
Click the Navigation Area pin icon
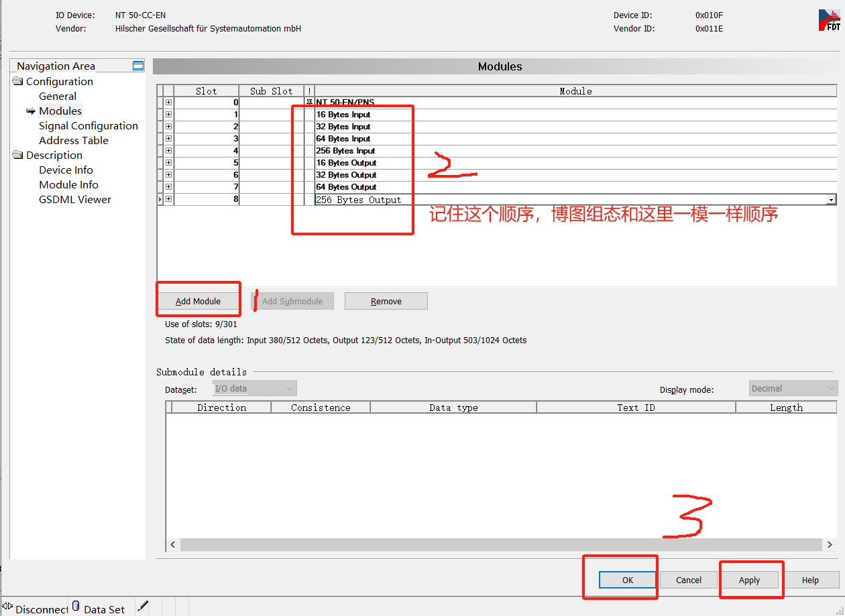coord(138,66)
